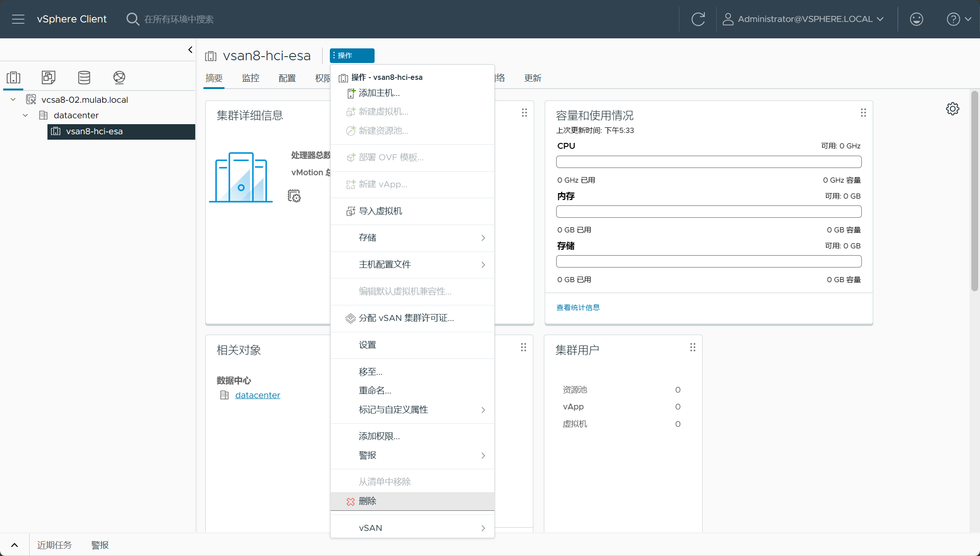This screenshot has height=556, width=980.
Task: Expand the bottom tasks panel chevron
Action: [15, 545]
